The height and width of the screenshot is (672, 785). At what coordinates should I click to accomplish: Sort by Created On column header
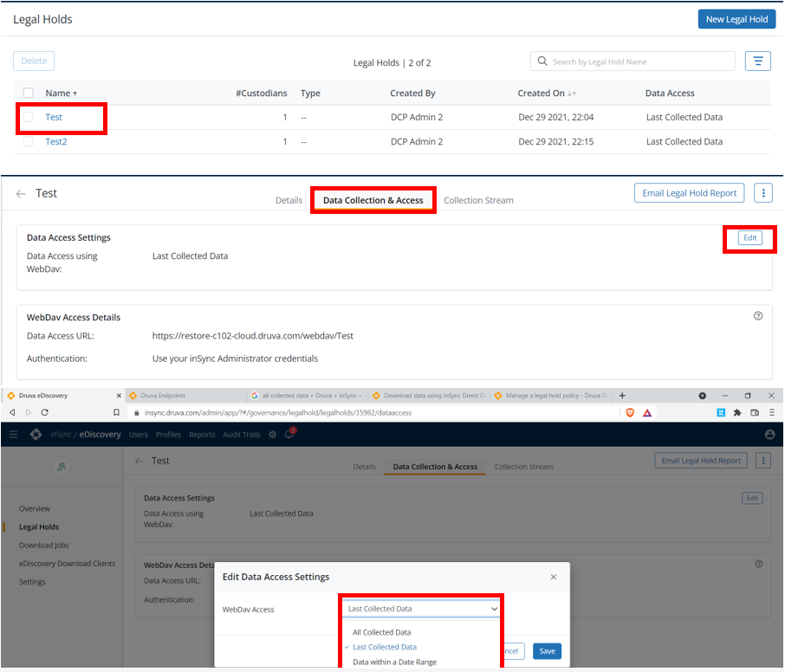coord(547,93)
